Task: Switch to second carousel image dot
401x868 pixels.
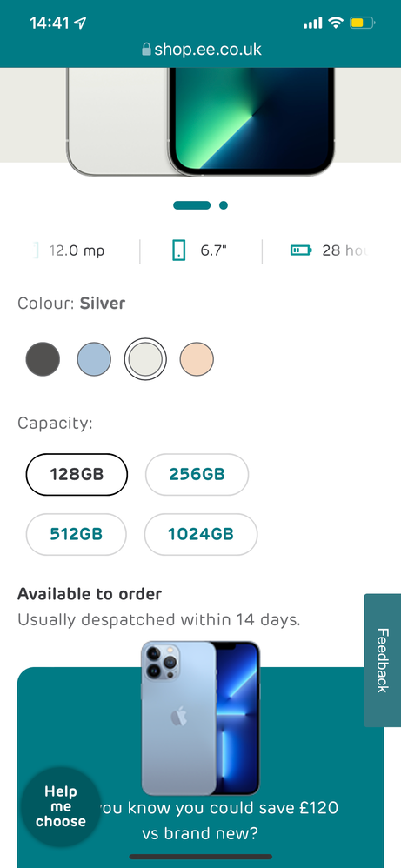Action: click(224, 205)
